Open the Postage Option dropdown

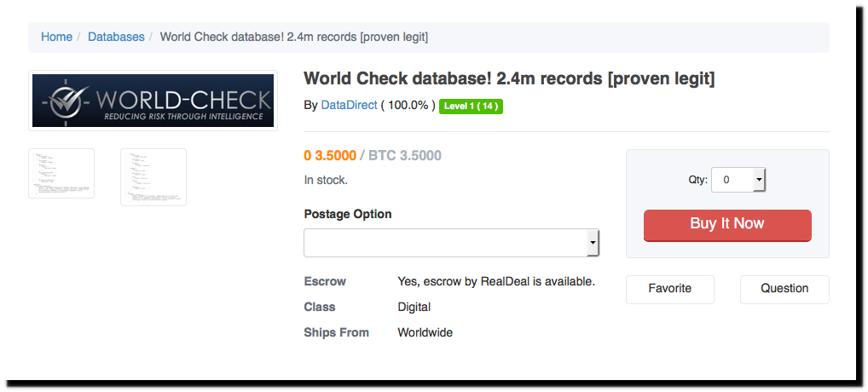[x=452, y=243]
